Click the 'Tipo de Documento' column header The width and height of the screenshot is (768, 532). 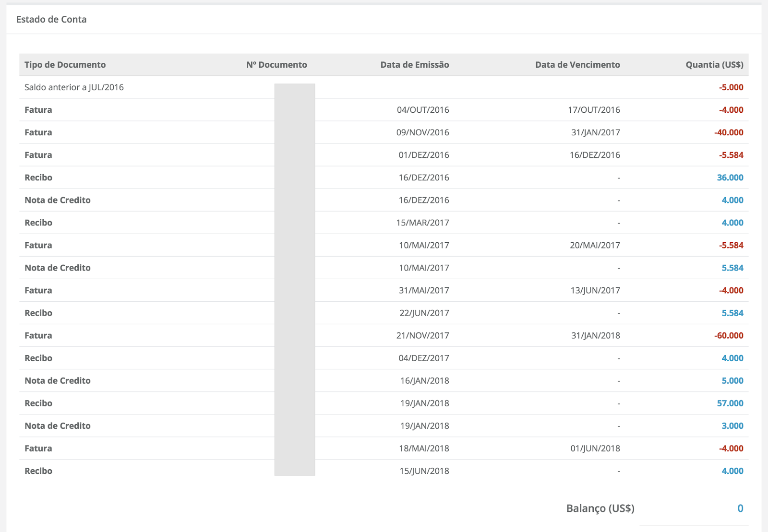[x=65, y=65]
